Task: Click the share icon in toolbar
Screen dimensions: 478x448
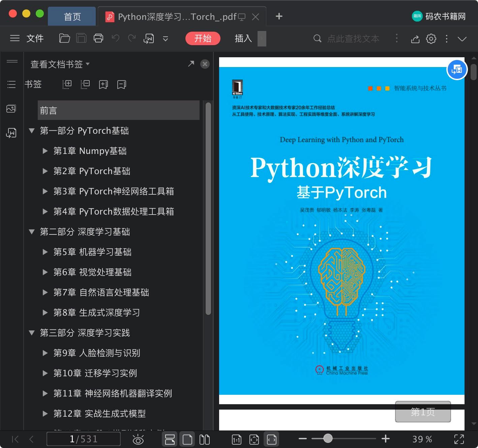Action: pyautogui.click(x=415, y=39)
